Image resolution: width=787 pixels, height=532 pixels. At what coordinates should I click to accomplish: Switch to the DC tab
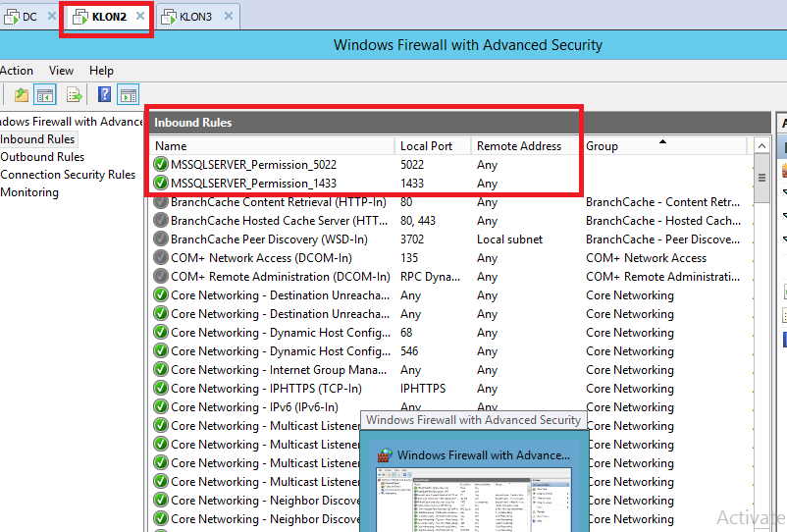tap(29, 17)
